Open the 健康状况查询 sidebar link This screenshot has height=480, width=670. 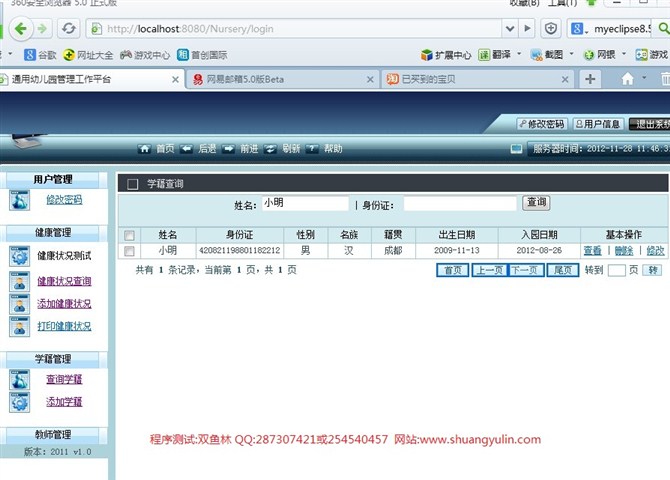64,281
